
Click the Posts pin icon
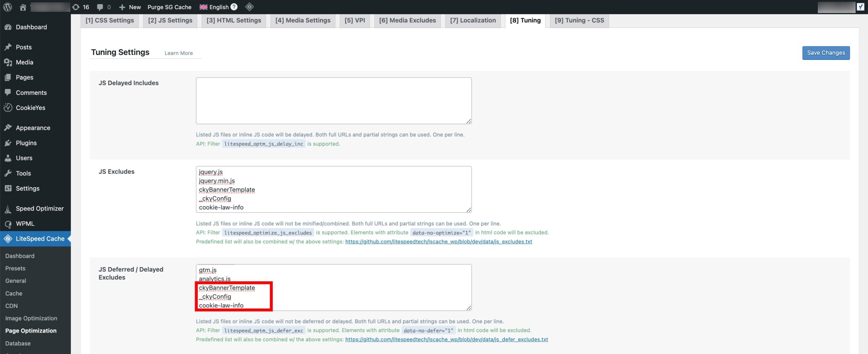8,47
